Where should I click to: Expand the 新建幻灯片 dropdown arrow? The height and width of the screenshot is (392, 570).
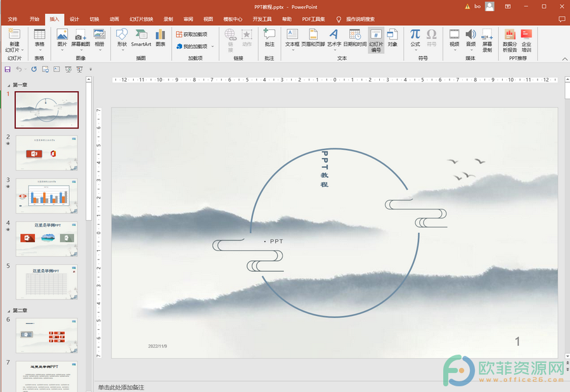coord(23,50)
